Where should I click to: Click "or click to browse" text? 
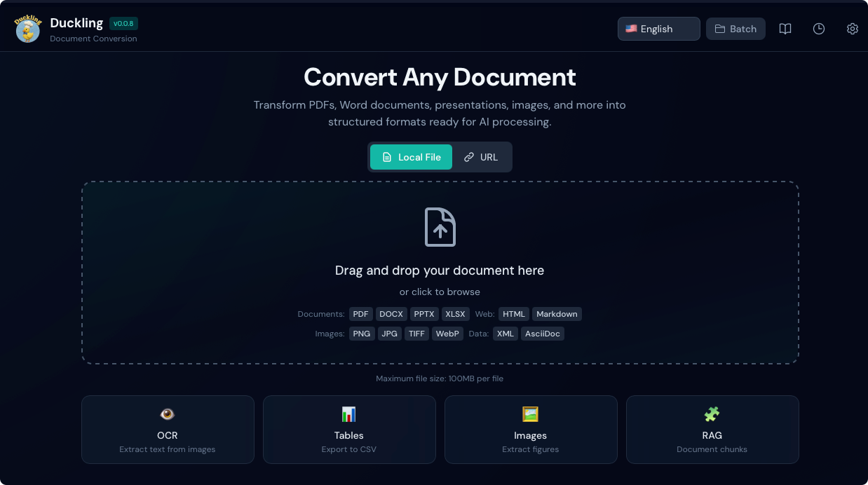(x=440, y=292)
